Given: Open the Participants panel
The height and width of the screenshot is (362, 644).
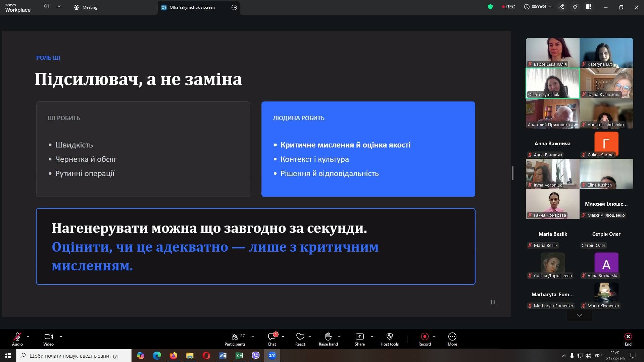Looking at the screenshot, I should (235, 339).
